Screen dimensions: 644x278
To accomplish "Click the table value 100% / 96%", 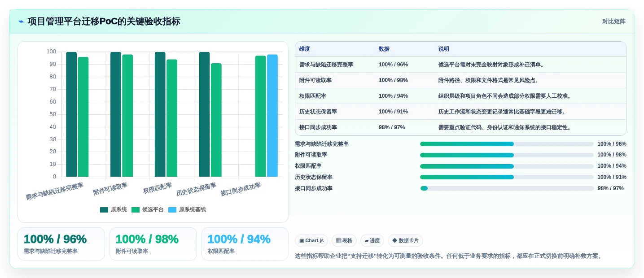I will point(393,65).
